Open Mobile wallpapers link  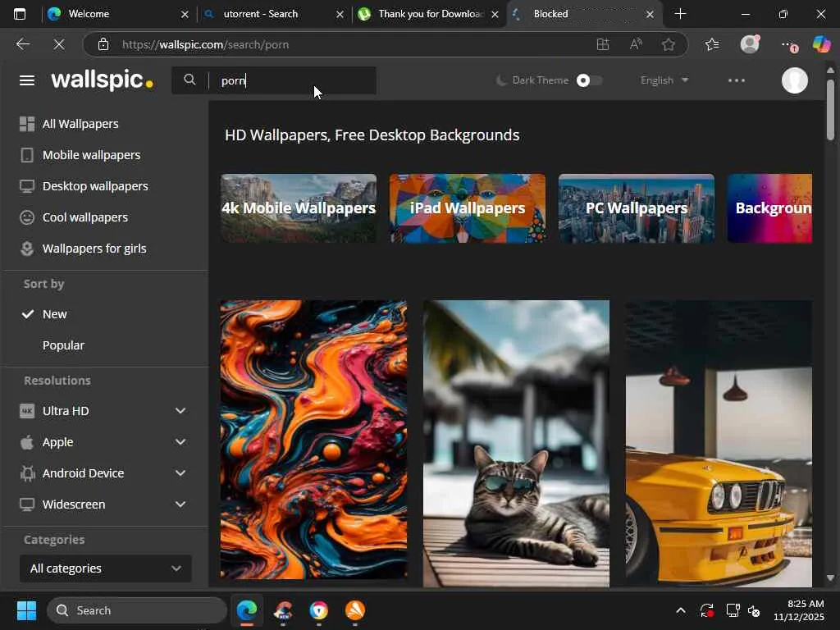tap(91, 155)
